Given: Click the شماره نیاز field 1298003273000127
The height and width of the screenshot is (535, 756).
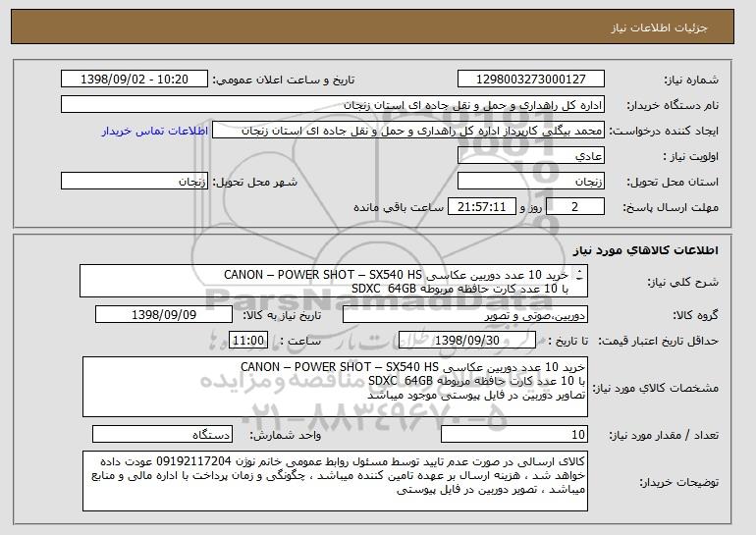Looking at the screenshot, I should point(531,80).
